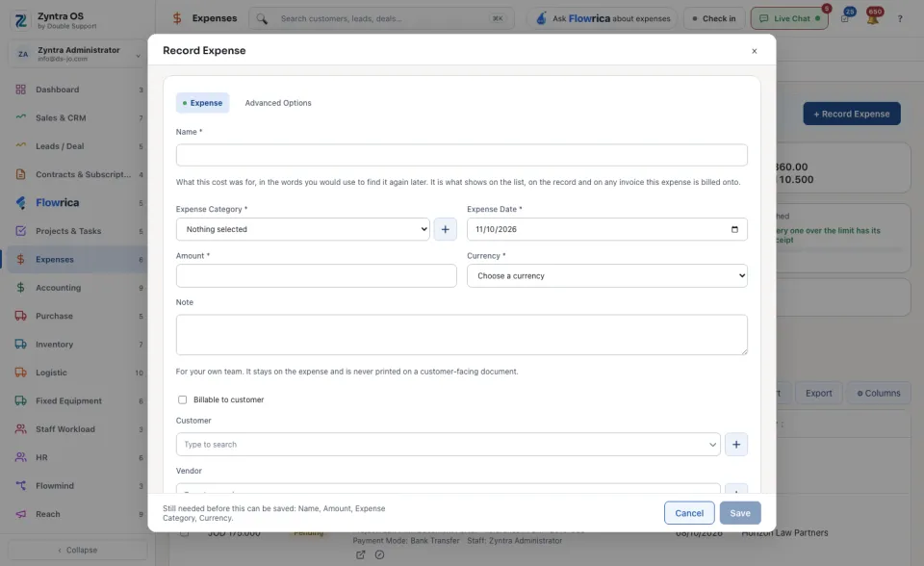Click the circular check icon under Payment Mode row
Image resolution: width=924 pixels, height=566 pixels.
pos(379,554)
